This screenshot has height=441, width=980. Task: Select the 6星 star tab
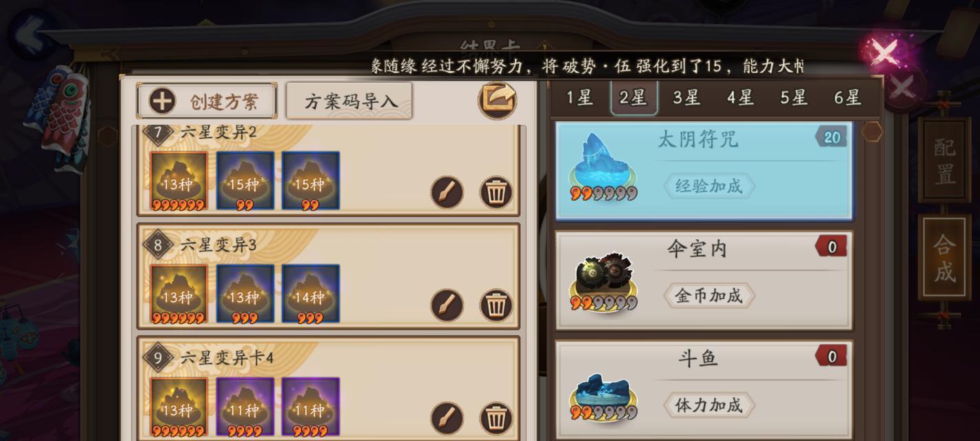(848, 98)
